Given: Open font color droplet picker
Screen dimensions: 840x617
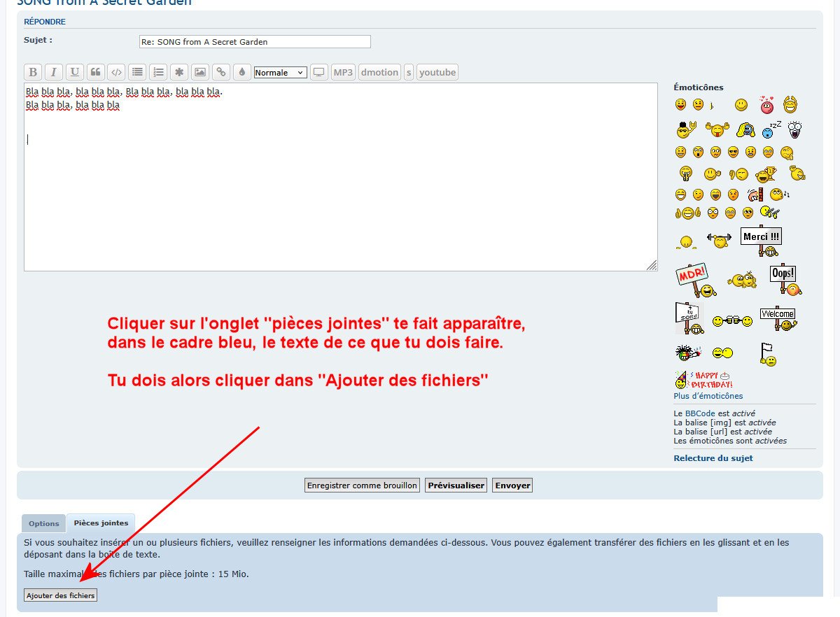Looking at the screenshot, I should pyautogui.click(x=241, y=72).
